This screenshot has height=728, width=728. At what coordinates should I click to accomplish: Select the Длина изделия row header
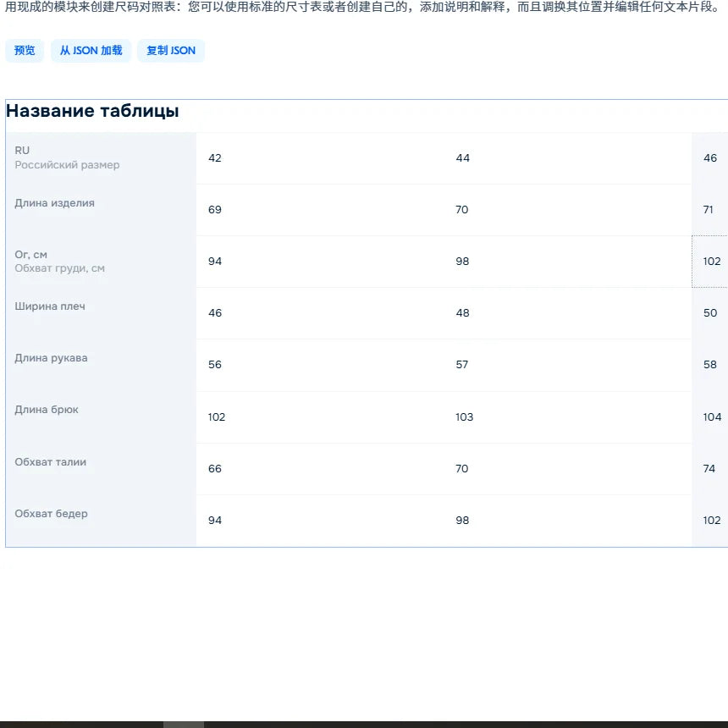(102, 210)
